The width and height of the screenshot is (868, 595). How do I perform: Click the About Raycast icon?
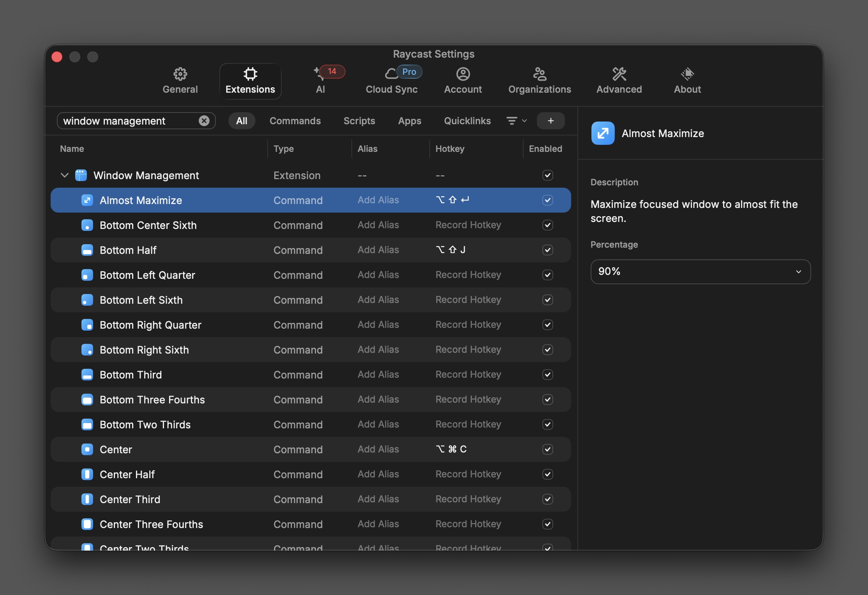point(687,74)
